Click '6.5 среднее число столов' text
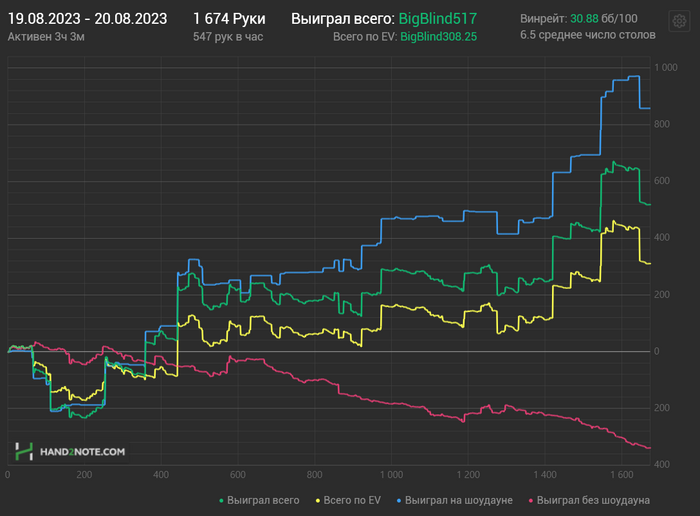The height and width of the screenshot is (516, 700). (588, 35)
